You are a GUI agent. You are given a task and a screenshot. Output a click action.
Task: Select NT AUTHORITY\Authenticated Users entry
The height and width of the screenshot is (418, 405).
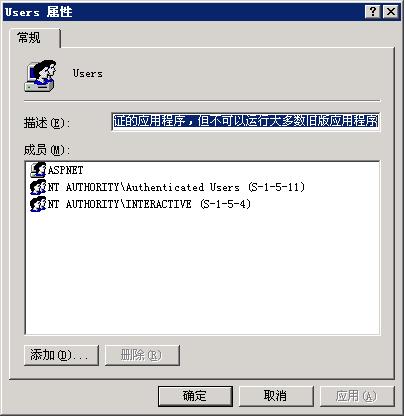tap(176, 187)
